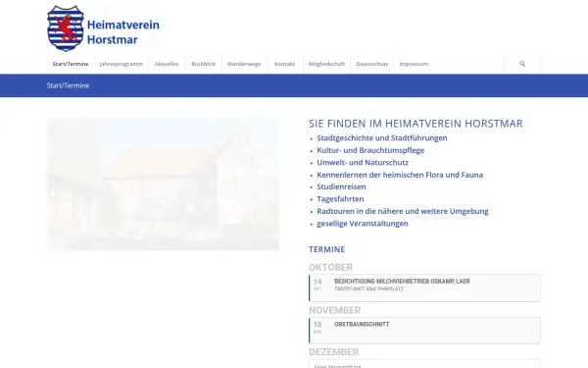Image resolution: width=588 pixels, height=368 pixels.
Task: Open the Mitgliedschaft menu item
Action: [326, 64]
